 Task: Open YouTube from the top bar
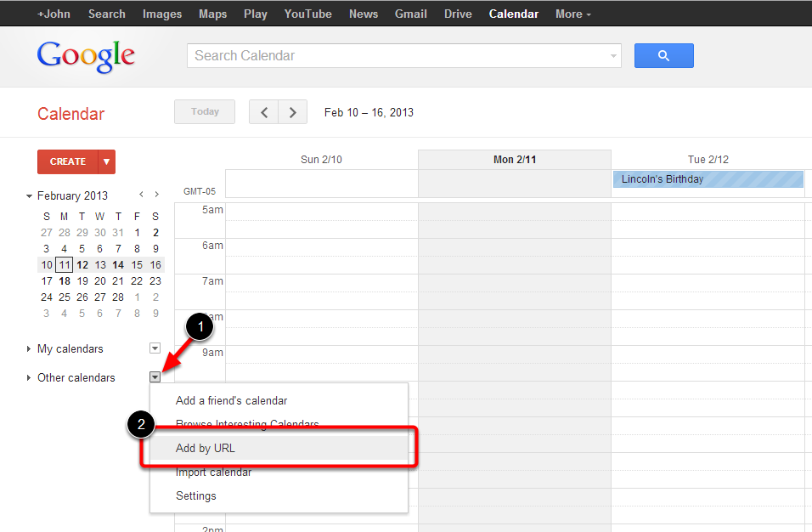click(307, 14)
